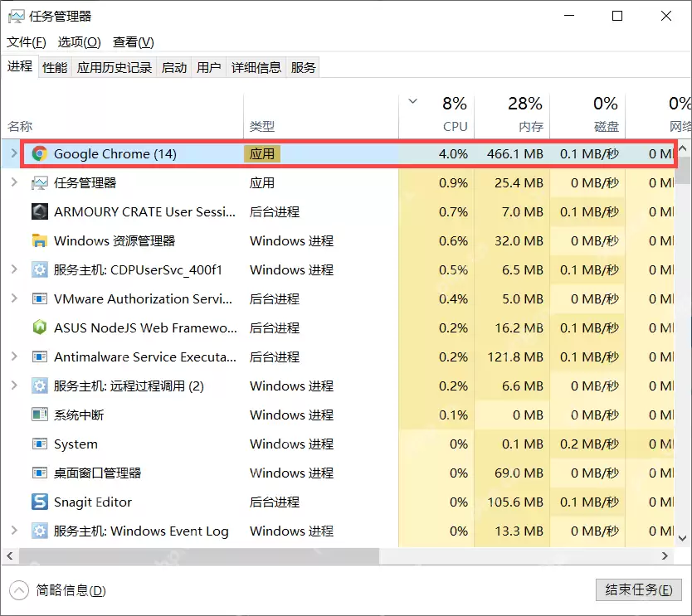Select the Google Chrome (14) row name

[115, 154]
